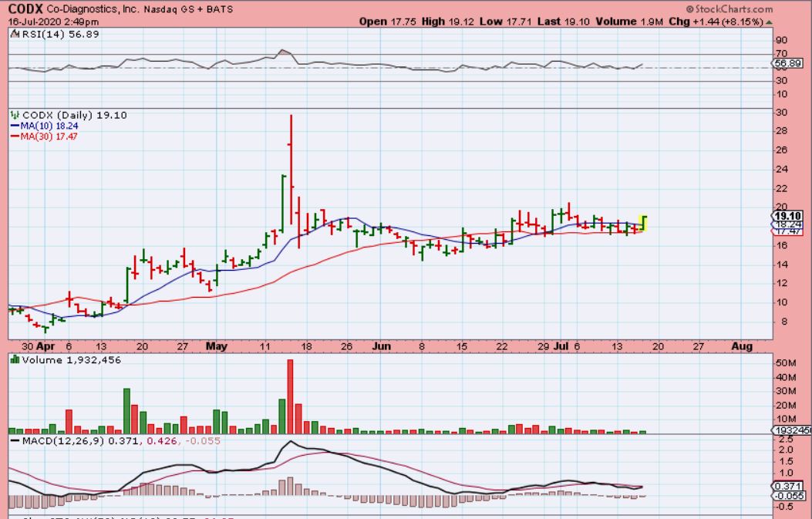The height and width of the screenshot is (519, 812).
Task: Click the 28 level on price axis
Action: point(781,131)
